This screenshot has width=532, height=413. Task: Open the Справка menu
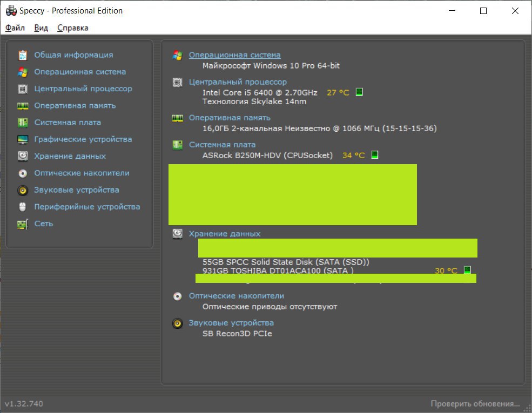click(x=72, y=28)
